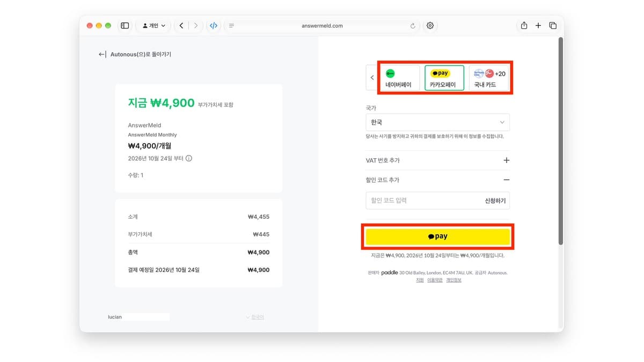Screen dimensions: 644x362
Task: Select the ₩4,900/개월 plan price text
Action: (x=150, y=145)
